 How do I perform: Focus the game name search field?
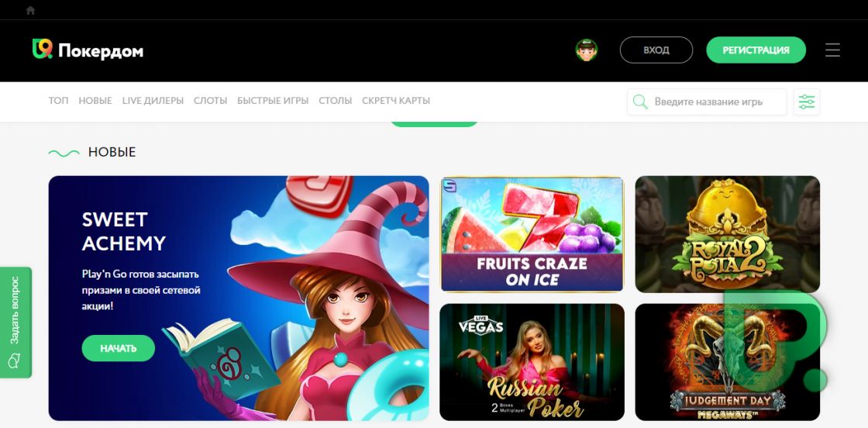pos(707,102)
